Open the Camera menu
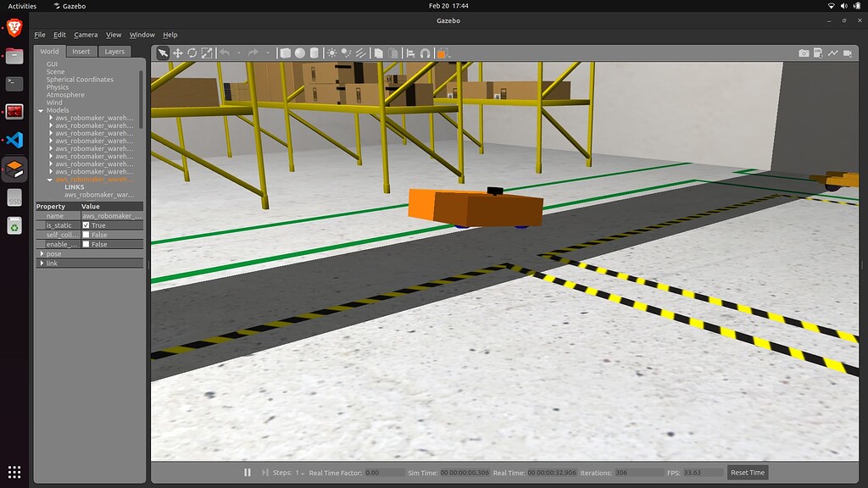868x488 pixels. 87,35
